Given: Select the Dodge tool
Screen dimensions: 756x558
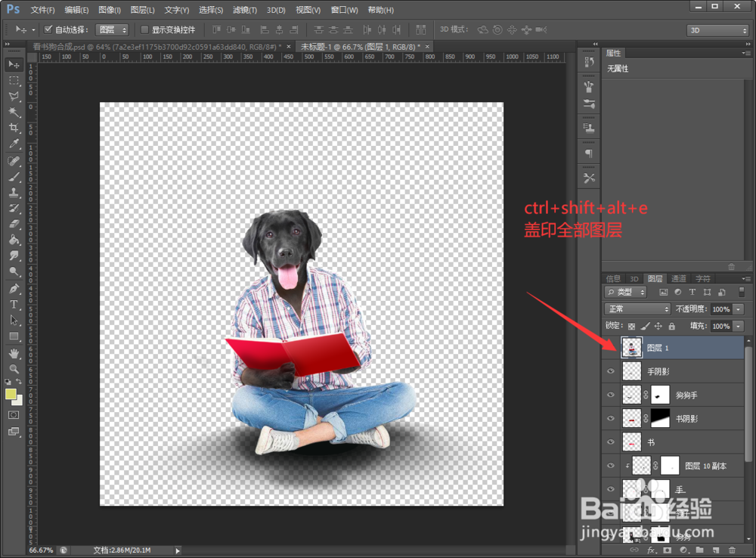Looking at the screenshot, I should point(14,271).
